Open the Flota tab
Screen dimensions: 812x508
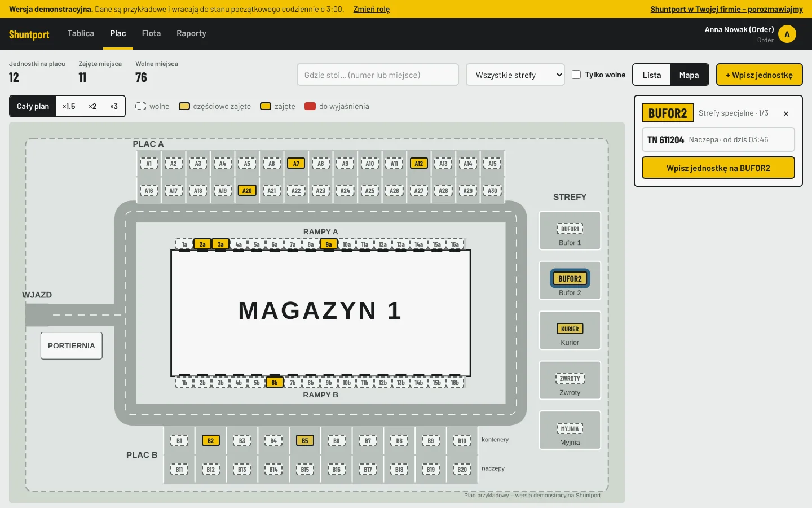pyautogui.click(x=151, y=33)
